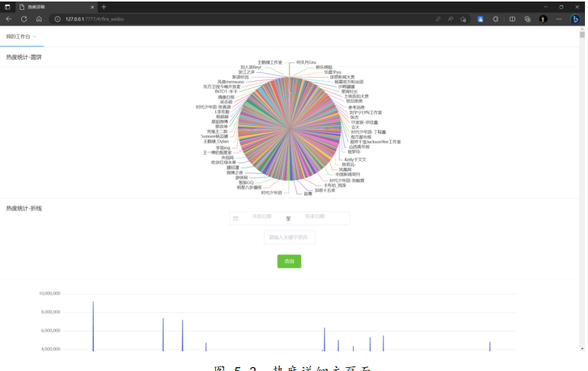Click pie label 赵粤
Image resolution: width=588 pixels, height=371 pixels.
[x=308, y=193]
